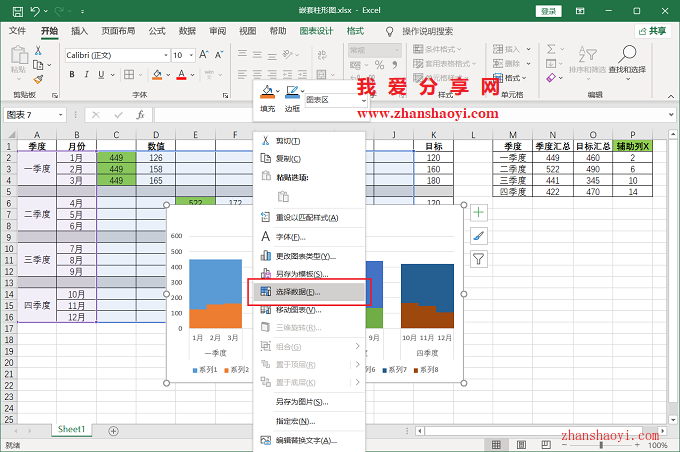Open the font color dropdown arrow
680x452 pixels.
[193, 75]
